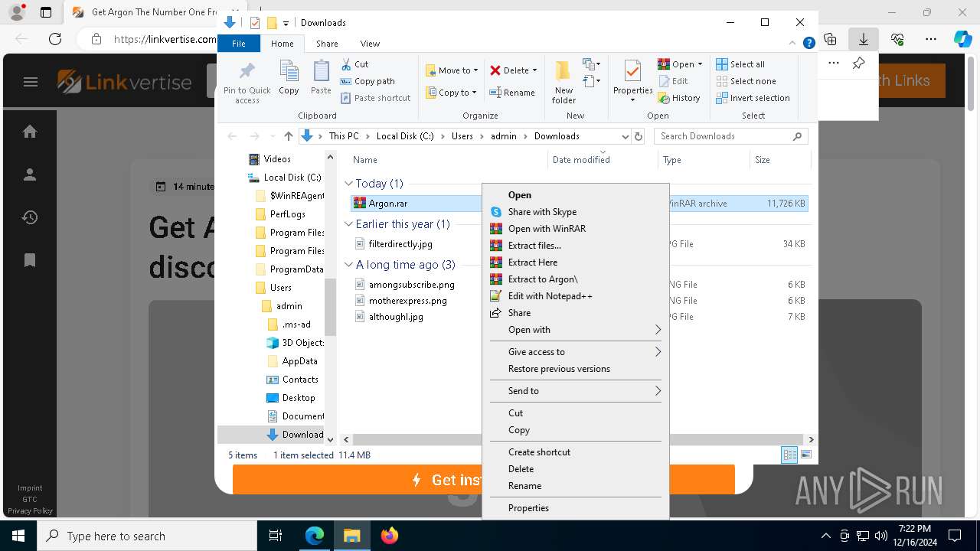Viewport: 980px width, 551px height.
Task: Select the Desktop folder in navigation tree
Action: click(299, 398)
